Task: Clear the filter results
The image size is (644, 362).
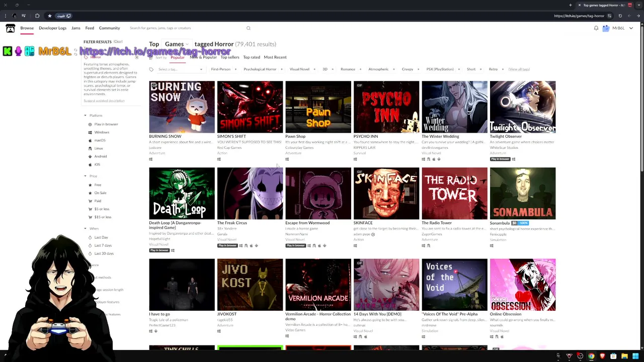Action: 118,42
